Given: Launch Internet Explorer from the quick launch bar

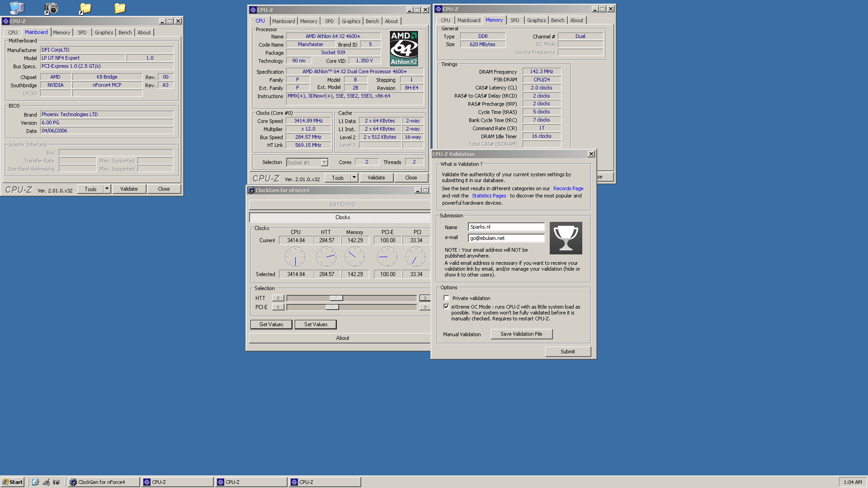Looking at the screenshot, I should (36, 482).
